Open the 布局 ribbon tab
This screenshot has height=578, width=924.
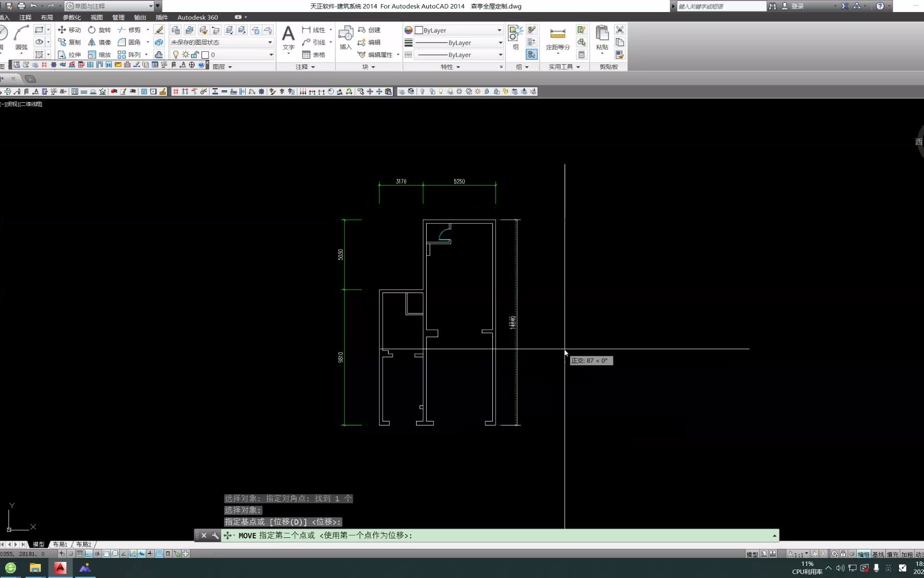(47, 17)
